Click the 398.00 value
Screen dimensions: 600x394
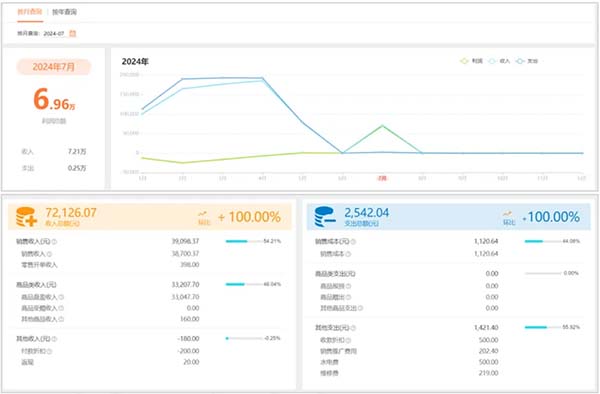[189, 265]
